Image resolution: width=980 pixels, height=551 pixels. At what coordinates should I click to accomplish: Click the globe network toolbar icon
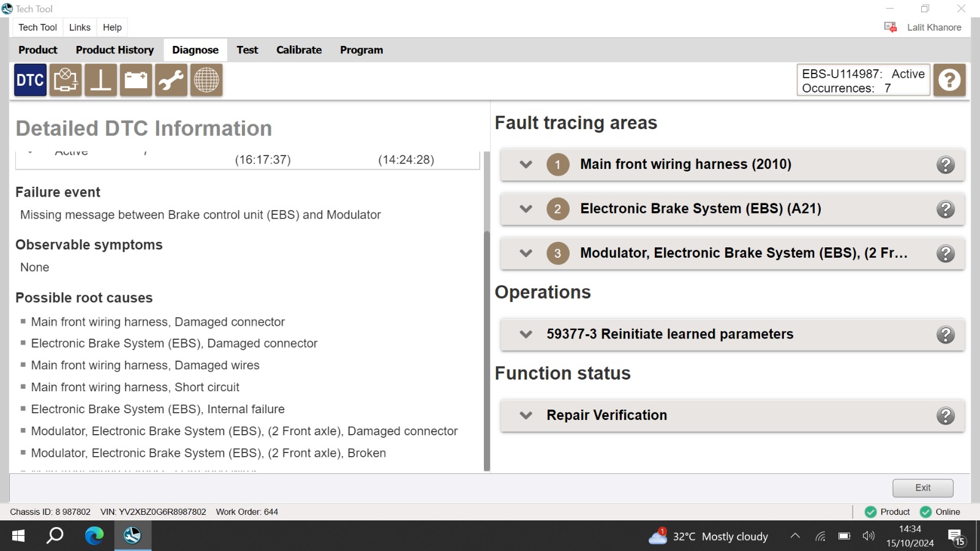tap(206, 80)
